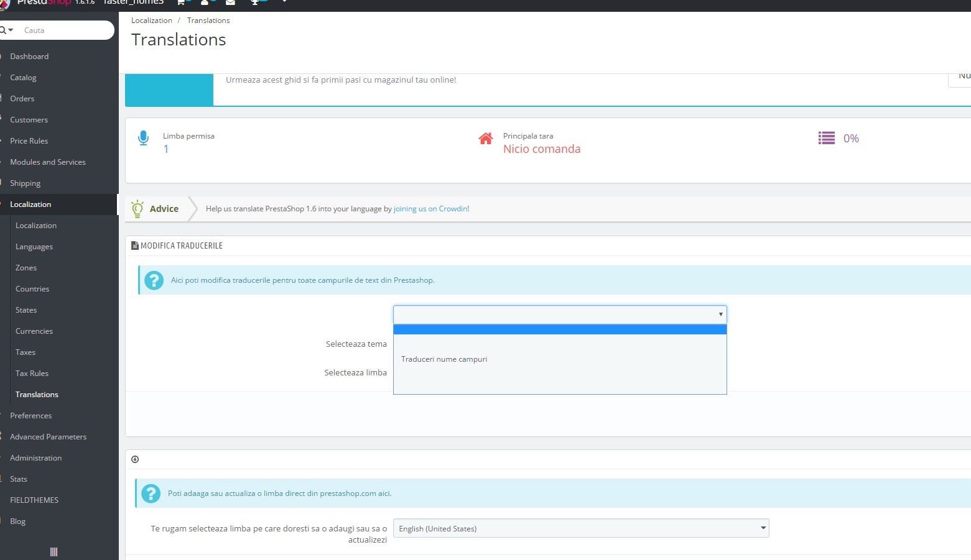Collapse the sidebar using the bars icon
The image size is (971, 560).
[x=53, y=552]
